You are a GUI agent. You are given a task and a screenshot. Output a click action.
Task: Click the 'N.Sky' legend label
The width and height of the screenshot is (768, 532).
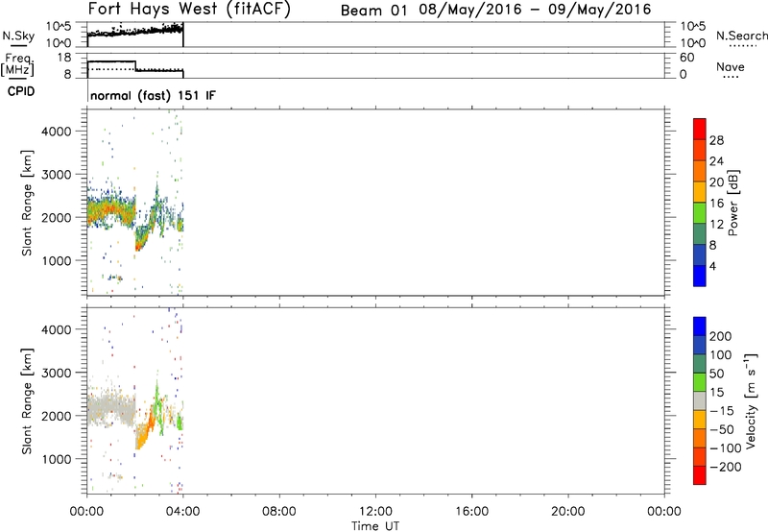tap(18, 36)
